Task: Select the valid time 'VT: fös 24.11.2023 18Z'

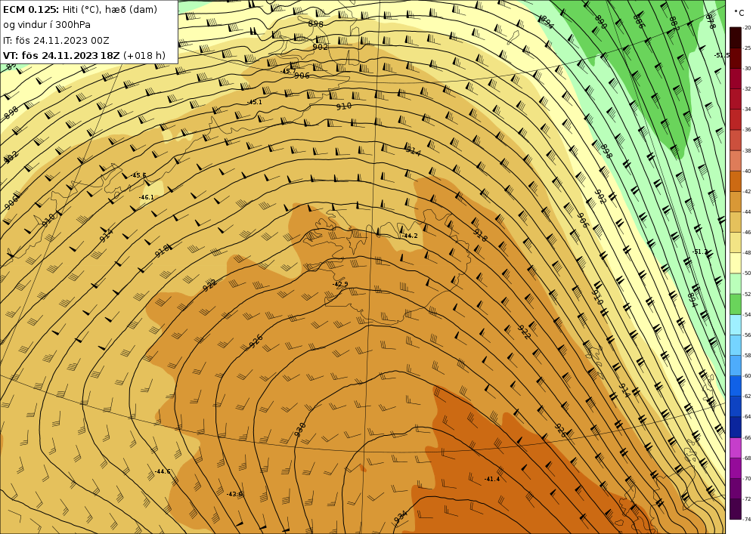Action: point(61,55)
